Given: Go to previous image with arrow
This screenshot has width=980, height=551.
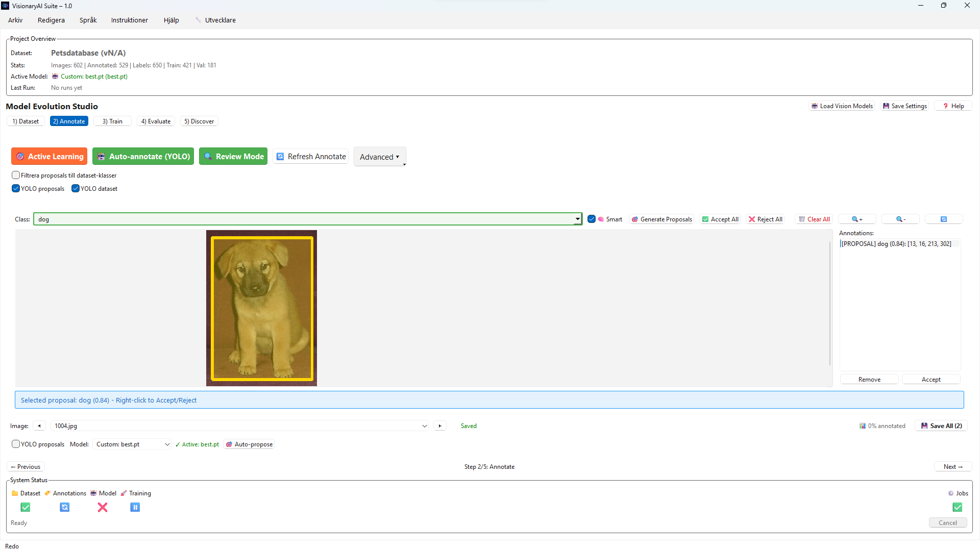Looking at the screenshot, I should tap(39, 426).
